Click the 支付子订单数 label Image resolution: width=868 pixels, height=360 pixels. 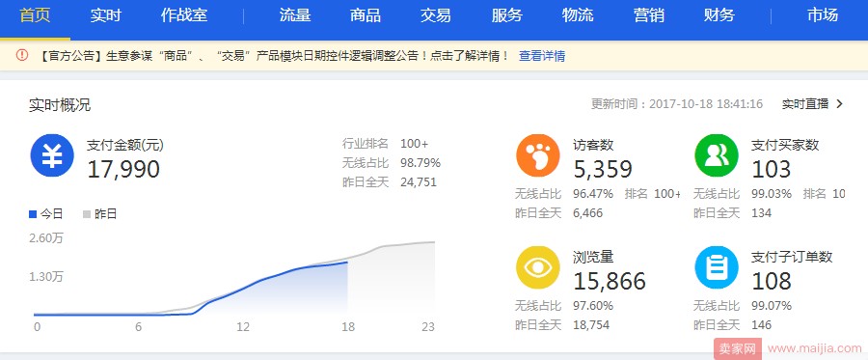coord(792,257)
